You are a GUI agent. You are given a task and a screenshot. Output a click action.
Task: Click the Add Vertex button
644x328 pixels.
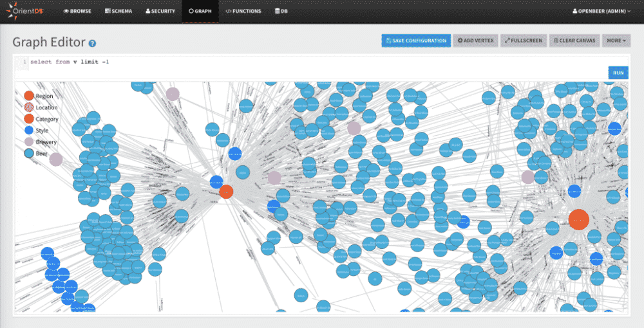point(475,41)
